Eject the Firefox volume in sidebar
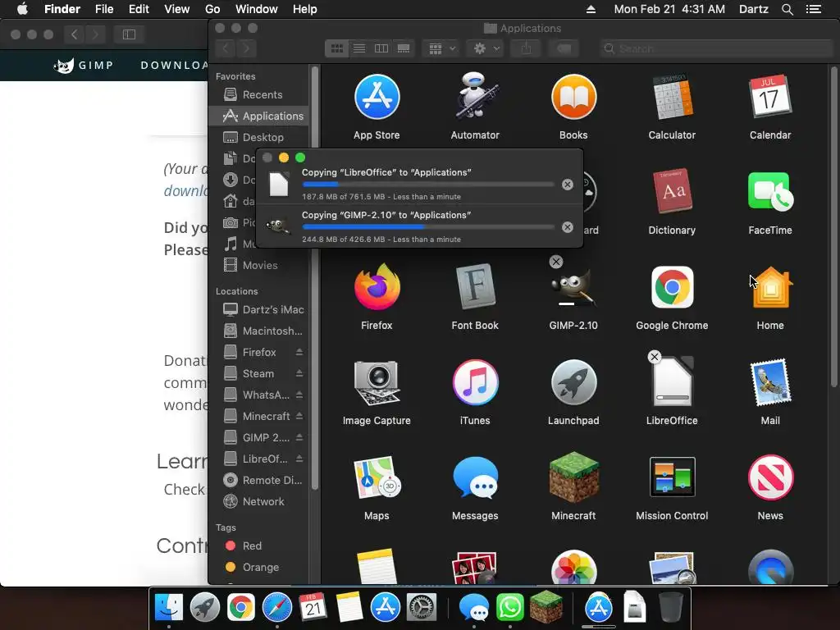The height and width of the screenshot is (630, 840). click(x=299, y=352)
